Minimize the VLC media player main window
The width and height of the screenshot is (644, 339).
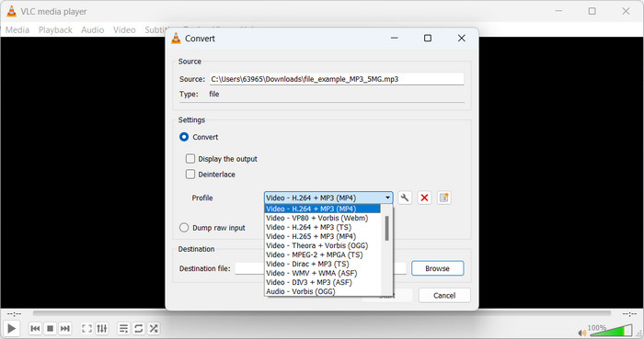(558, 11)
